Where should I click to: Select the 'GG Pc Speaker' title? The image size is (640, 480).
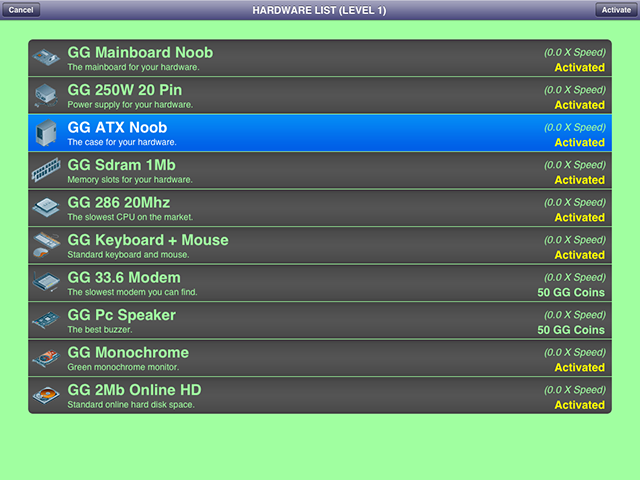[121, 316]
